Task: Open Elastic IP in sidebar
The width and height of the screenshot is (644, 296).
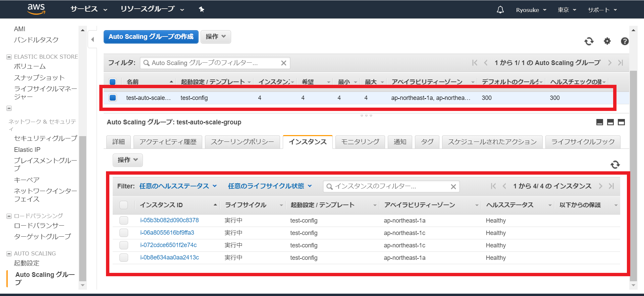Action: click(x=27, y=150)
